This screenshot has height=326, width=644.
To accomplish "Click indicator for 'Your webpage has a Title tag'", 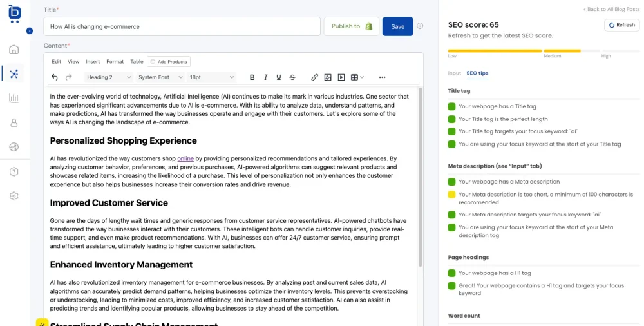I will (x=452, y=106).
